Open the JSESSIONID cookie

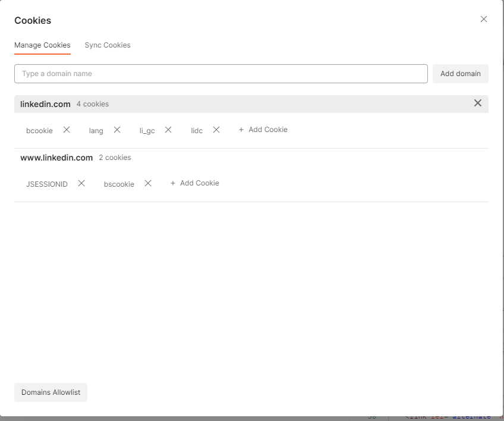[46, 184]
